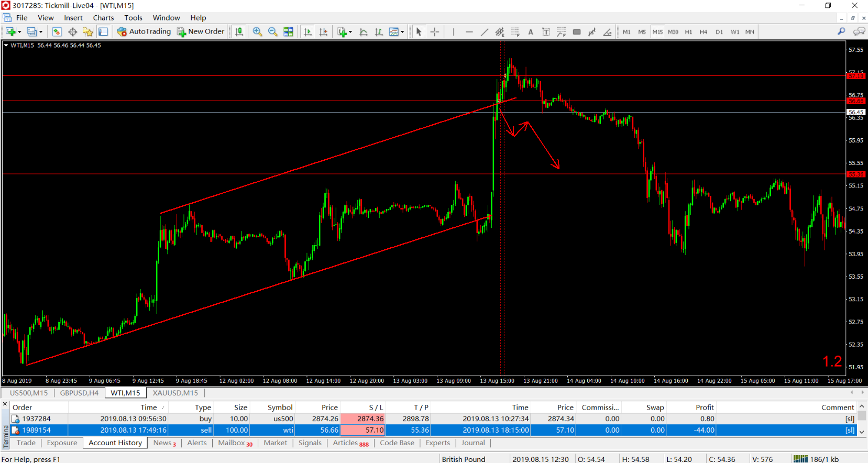The image size is (868, 463).
Task: Switch to the M30 timeframe
Action: coord(673,32)
